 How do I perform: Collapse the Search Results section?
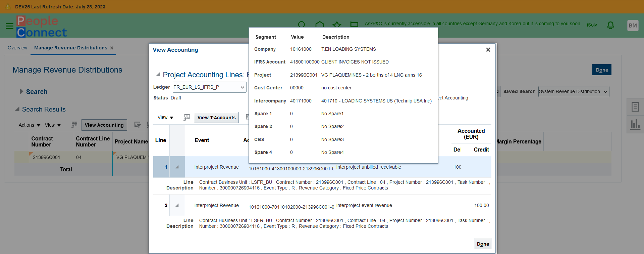[17, 109]
